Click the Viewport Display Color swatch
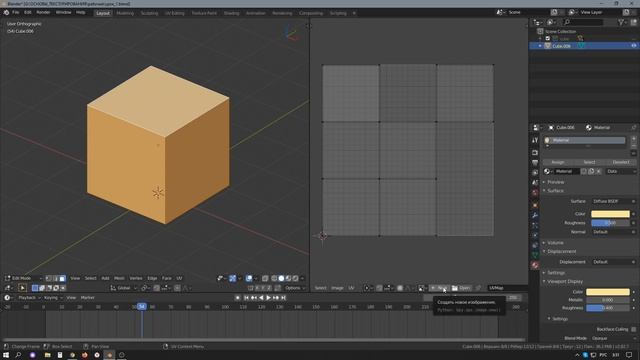 pyautogui.click(x=608, y=292)
